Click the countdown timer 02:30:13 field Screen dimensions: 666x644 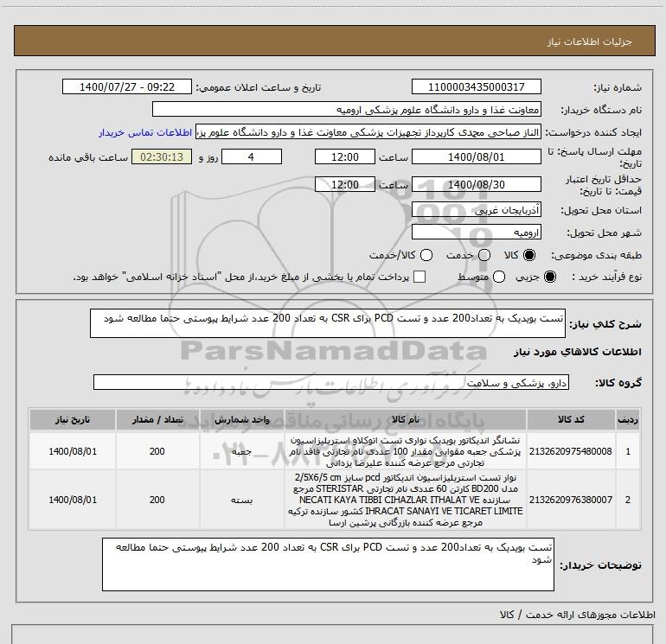click(x=162, y=156)
